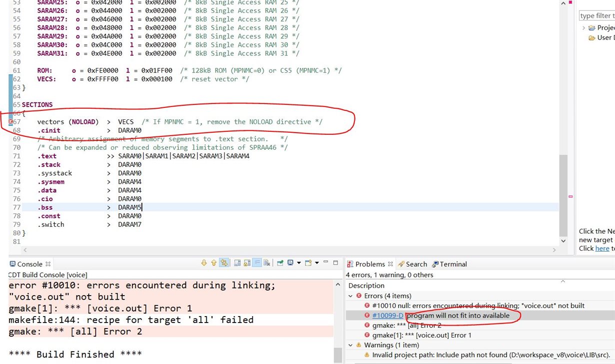Collapse the Errors (4 items) group

(x=351, y=296)
